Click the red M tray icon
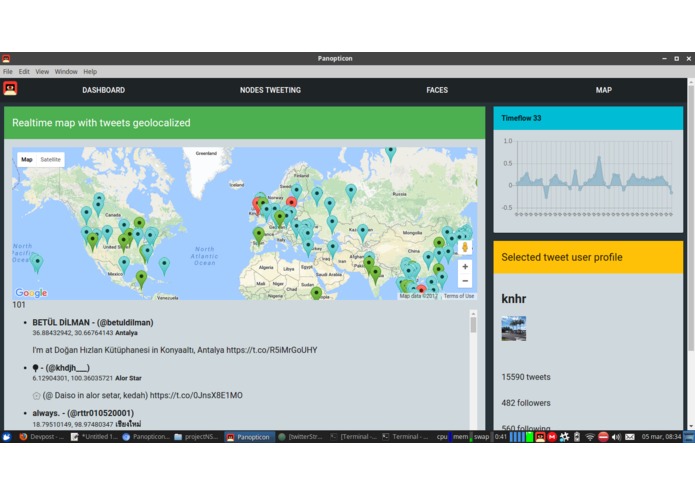Viewport: 695px width, 494px height. pos(552,437)
